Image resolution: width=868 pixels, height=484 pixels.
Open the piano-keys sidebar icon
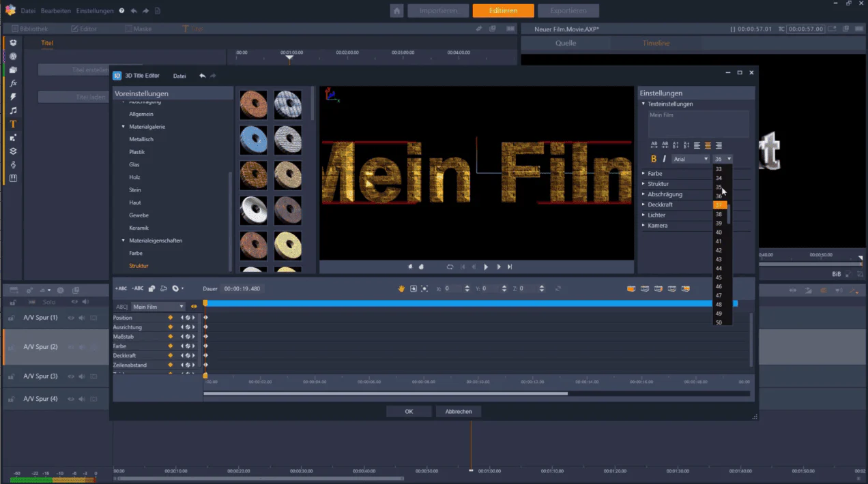(13, 179)
